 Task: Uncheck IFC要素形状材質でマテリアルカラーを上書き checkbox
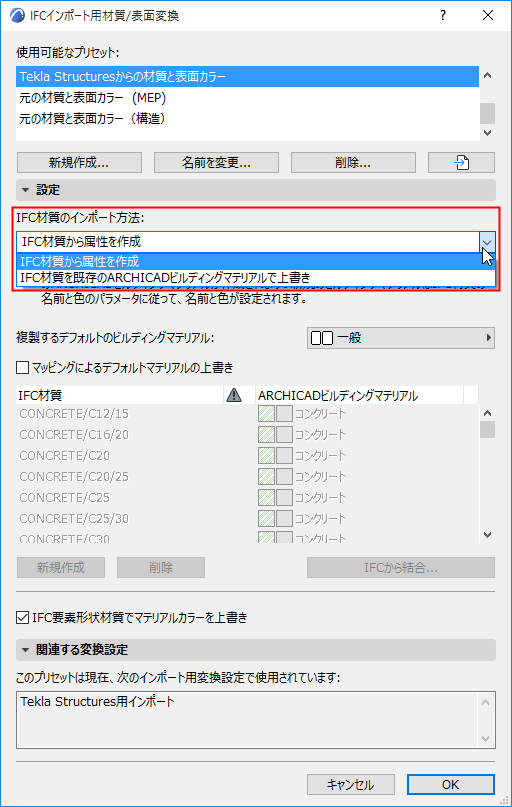(x=22, y=617)
